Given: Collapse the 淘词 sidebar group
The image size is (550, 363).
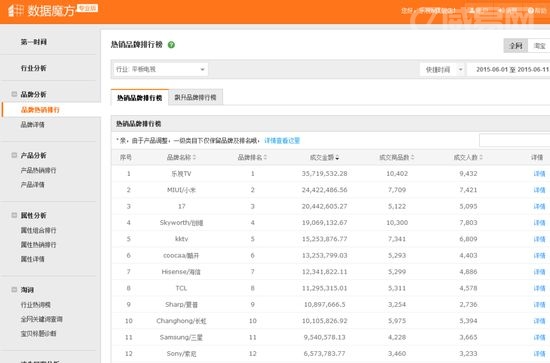Looking at the screenshot, I should 14,290.
